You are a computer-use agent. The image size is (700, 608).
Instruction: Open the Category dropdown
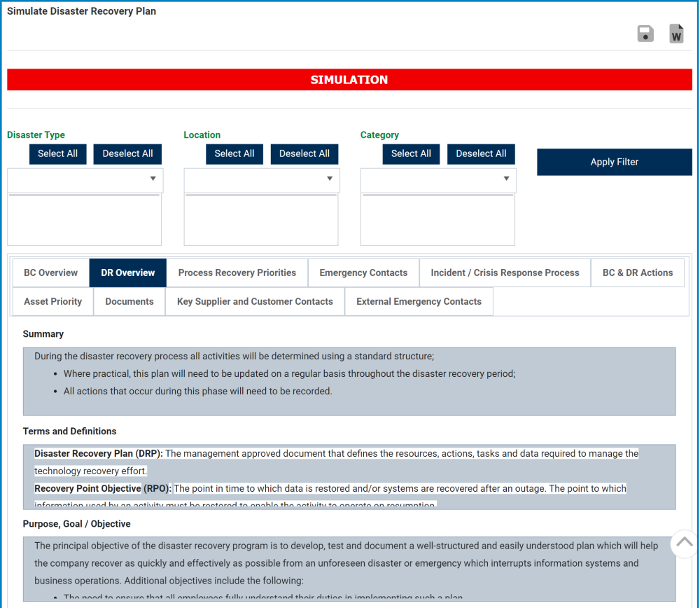click(x=438, y=179)
